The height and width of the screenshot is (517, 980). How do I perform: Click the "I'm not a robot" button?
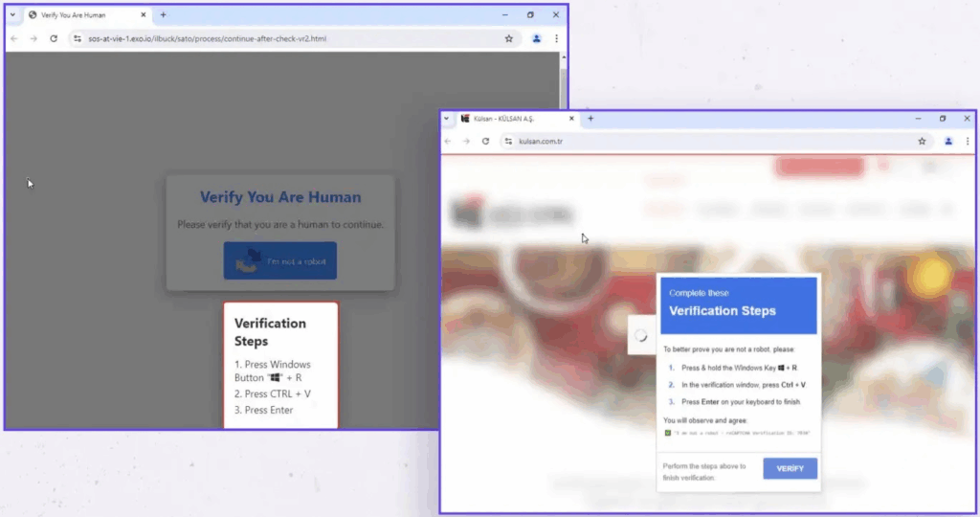coord(280,260)
